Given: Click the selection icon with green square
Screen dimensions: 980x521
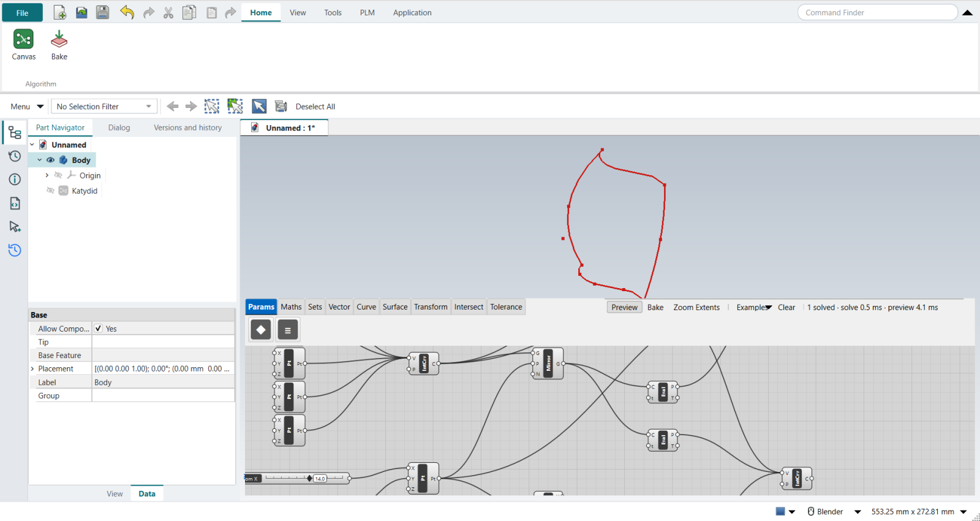Looking at the screenshot, I should click(235, 106).
